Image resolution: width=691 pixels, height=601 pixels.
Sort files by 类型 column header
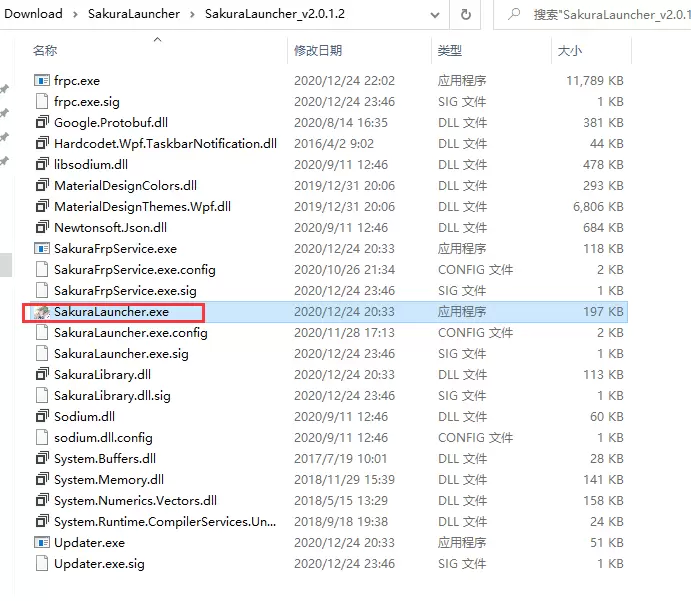(450, 51)
